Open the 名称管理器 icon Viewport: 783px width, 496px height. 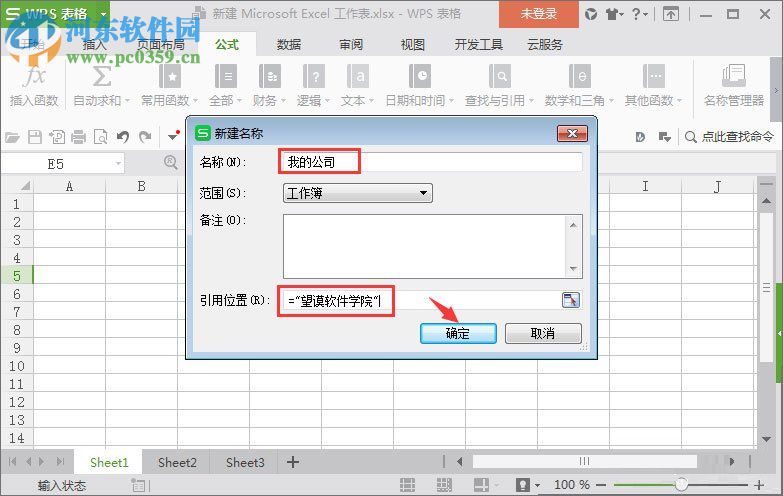point(734,76)
